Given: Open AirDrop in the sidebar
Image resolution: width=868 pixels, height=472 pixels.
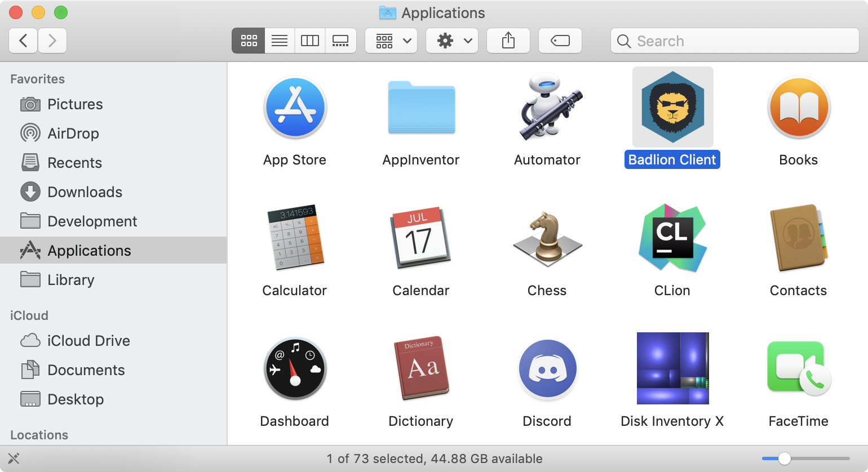Looking at the screenshot, I should [113, 133].
